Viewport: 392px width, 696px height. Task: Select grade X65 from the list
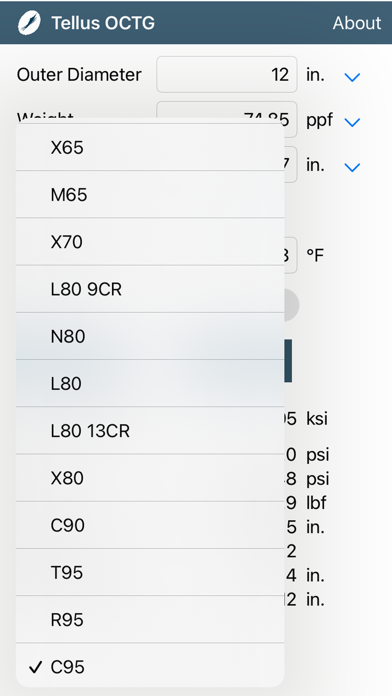[x=150, y=147]
